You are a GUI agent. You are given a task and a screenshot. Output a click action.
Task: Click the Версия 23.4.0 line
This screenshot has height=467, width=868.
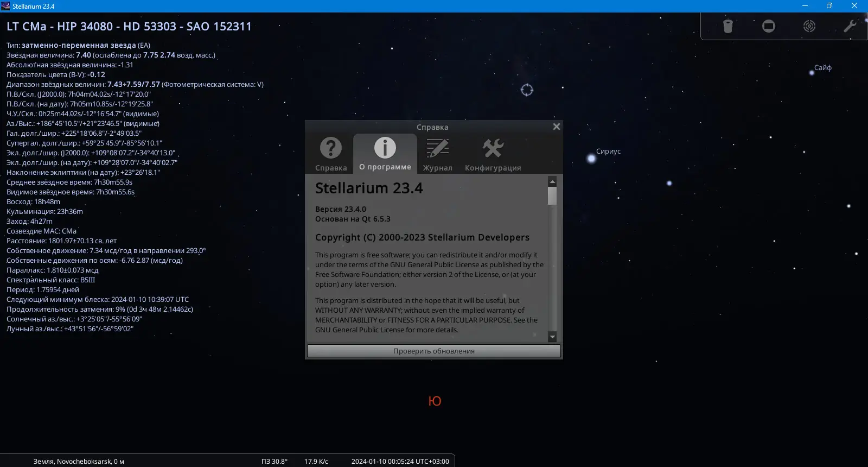(x=341, y=209)
